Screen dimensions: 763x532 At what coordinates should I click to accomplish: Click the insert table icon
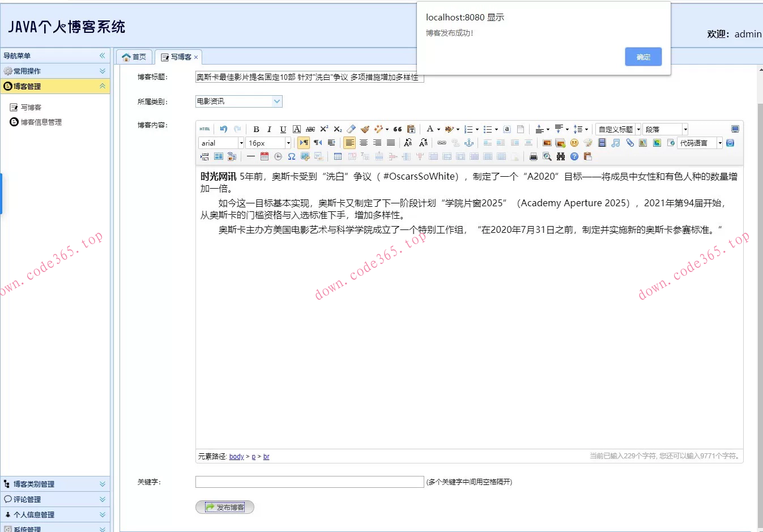[337, 156]
